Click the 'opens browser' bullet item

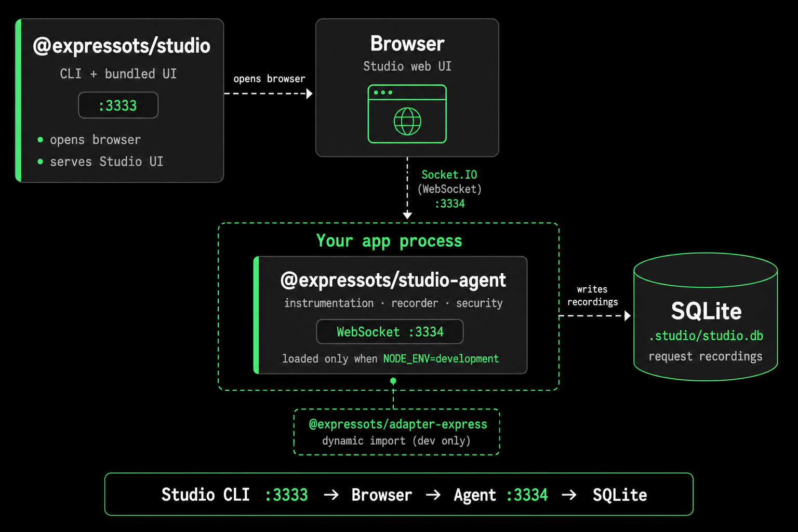tap(95, 140)
